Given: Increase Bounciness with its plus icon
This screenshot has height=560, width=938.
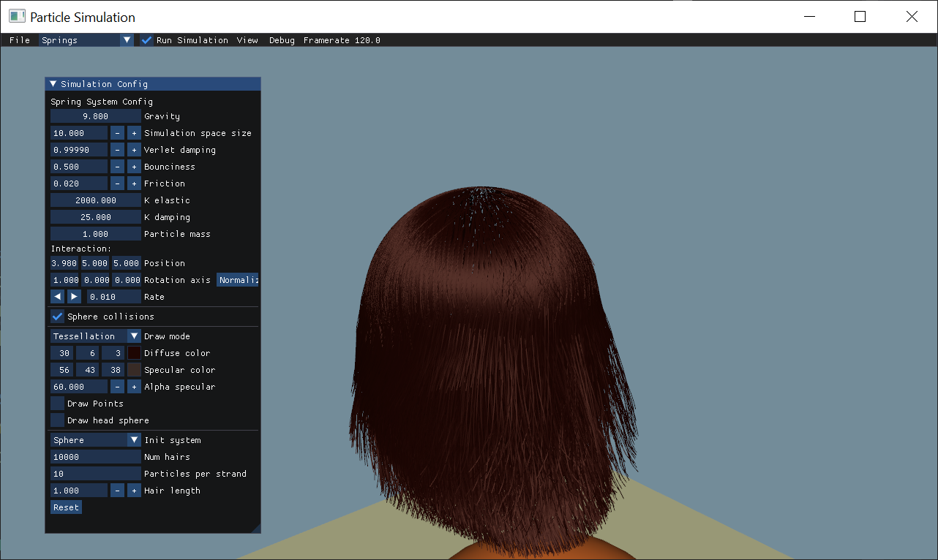Looking at the screenshot, I should coord(134,166).
